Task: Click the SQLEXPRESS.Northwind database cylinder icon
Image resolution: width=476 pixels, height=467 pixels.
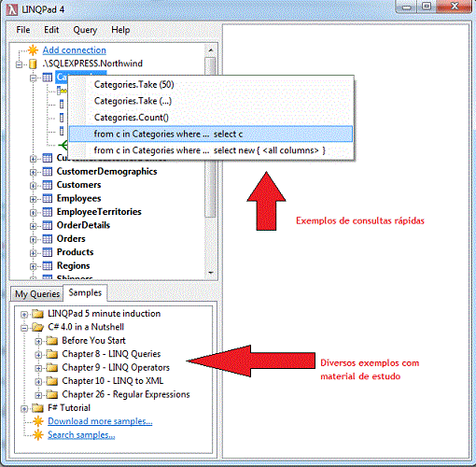Action: pyautogui.click(x=33, y=64)
